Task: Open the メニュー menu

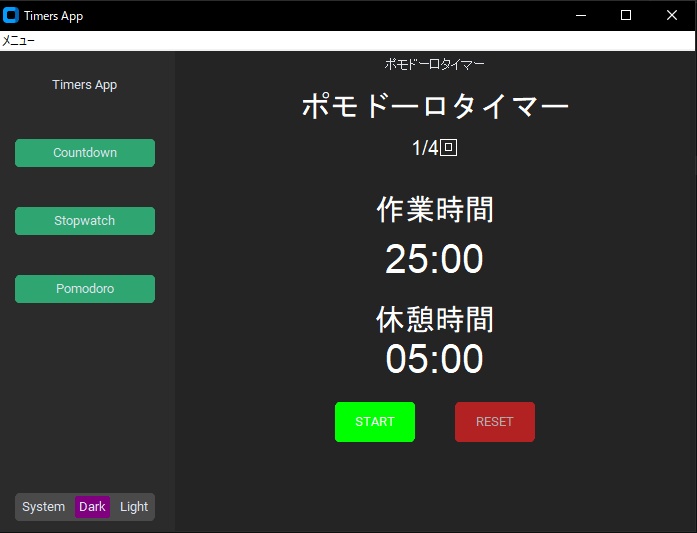Action: [18, 41]
